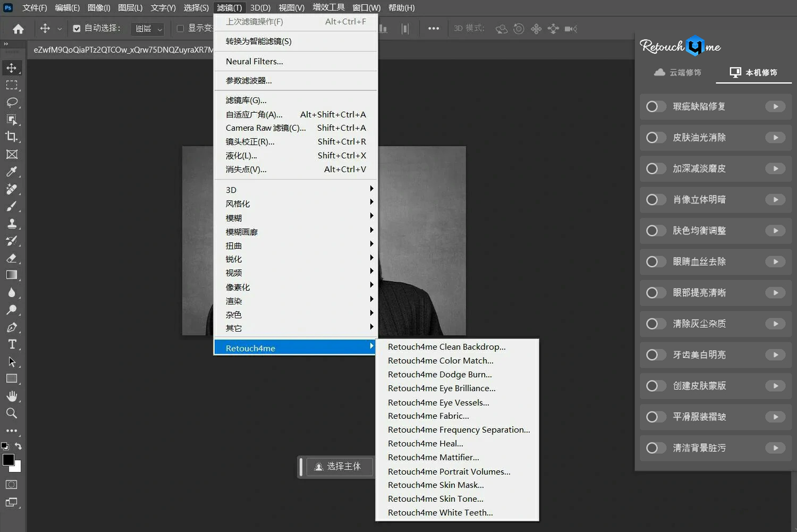Enable the 显示变换控件 checkbox
This screenshot has width=797, height=532.
pyautogui.click(x=181, y=29)
